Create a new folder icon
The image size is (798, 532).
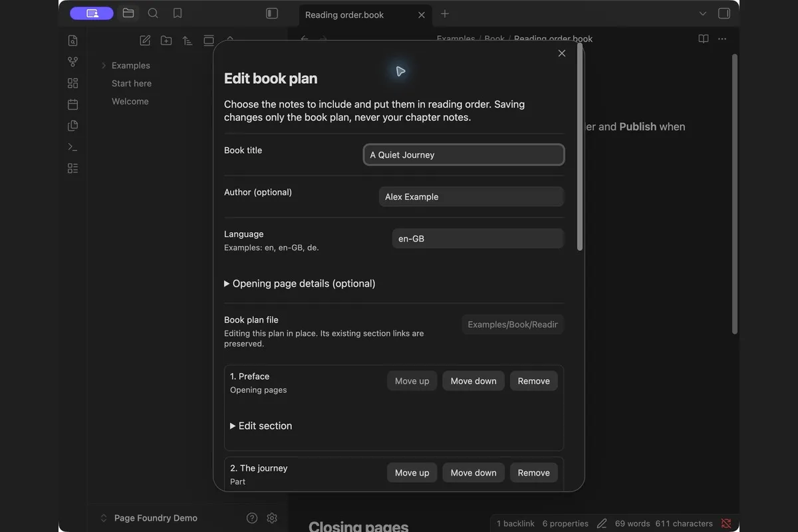pos(166,41)
